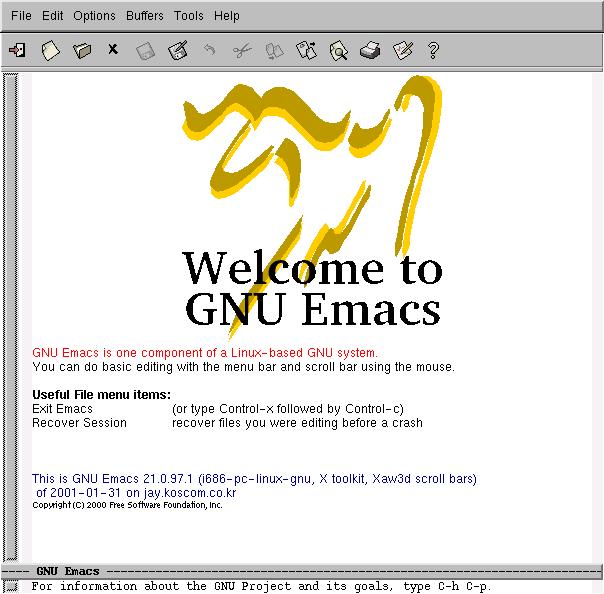The image size is (604, 594).
Task: Click the vertical scroll bar on left
Action: click(x=10, y=317)
